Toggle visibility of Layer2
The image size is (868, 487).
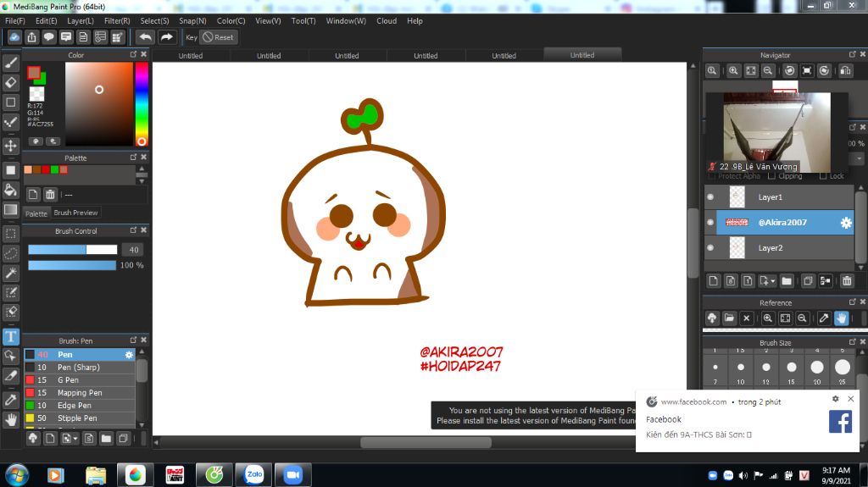[710, 248]
